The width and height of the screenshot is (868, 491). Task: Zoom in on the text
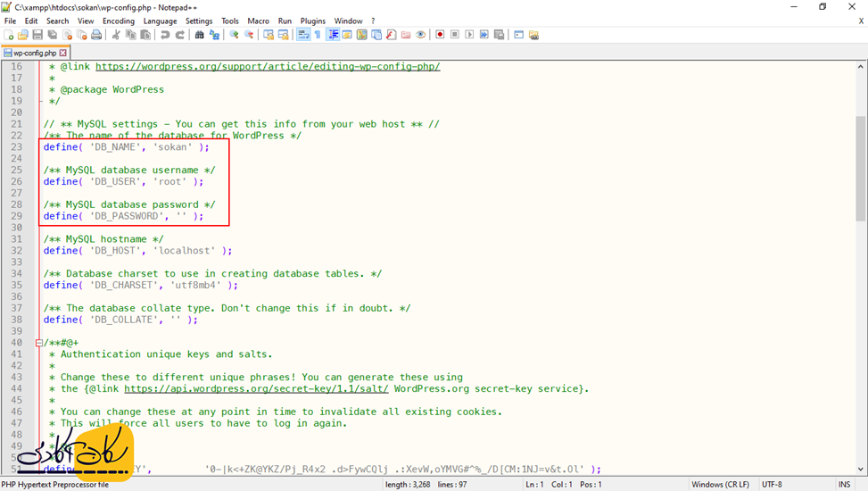coord(234,35)
